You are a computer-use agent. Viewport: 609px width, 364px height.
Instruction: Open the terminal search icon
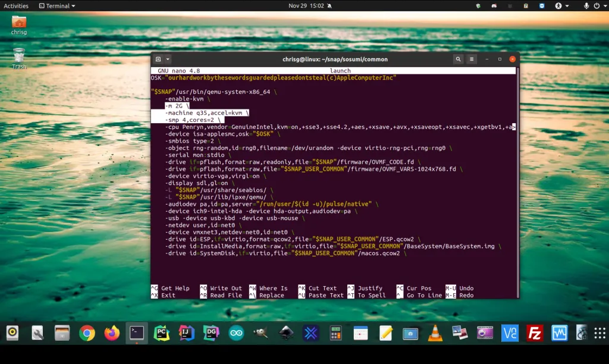(459, 59)
